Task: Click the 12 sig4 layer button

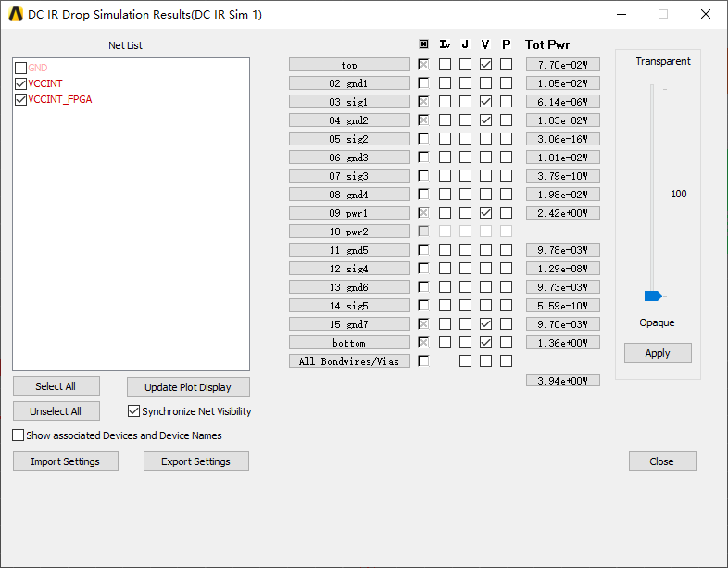Action: click(x=349, y=269)
